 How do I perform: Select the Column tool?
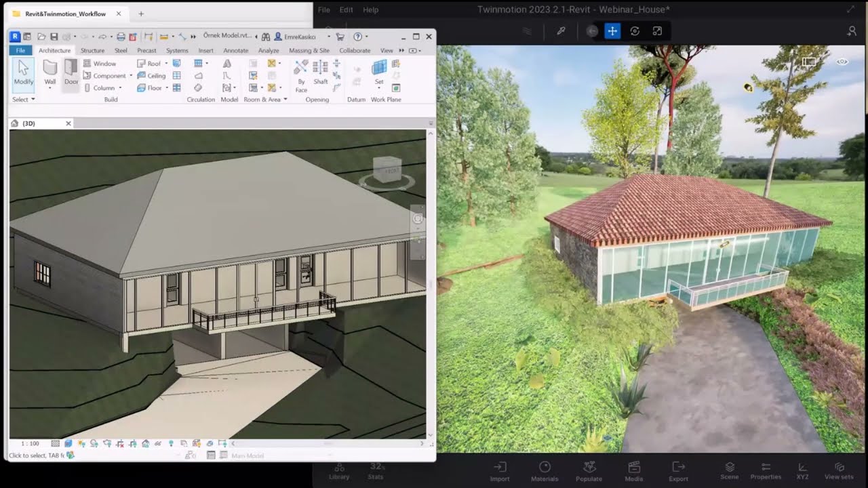click(x=100, y=87)
